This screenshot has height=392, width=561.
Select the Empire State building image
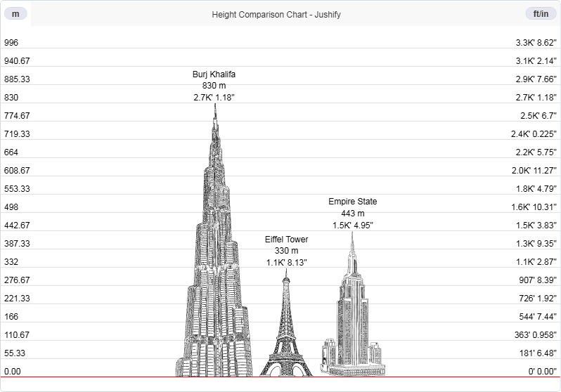[x=353, y=304]
